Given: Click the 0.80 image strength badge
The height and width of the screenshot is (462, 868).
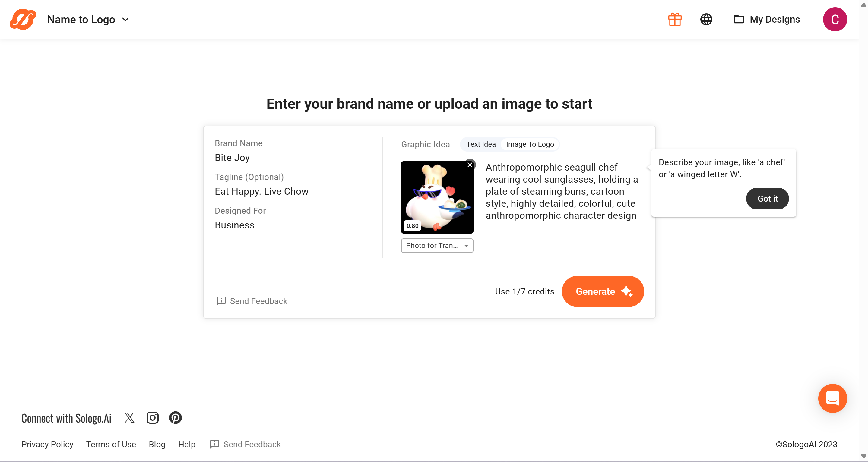Looking at the screenshot, I should pyautogui.click(x=412, y=226).
